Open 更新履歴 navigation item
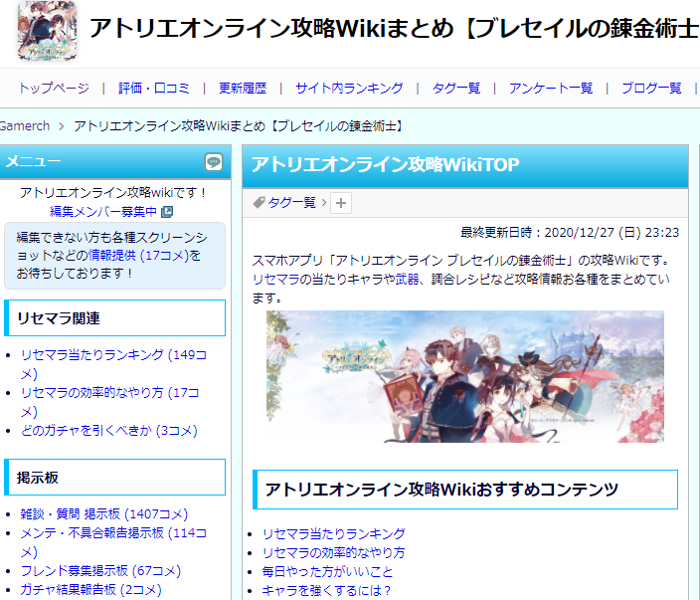Image resolution: width=700 pixels, height=600 pixels. click(243, 88)
